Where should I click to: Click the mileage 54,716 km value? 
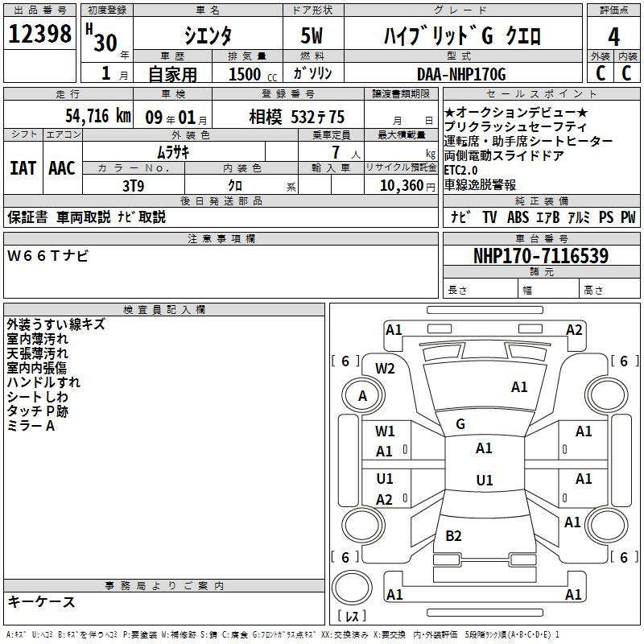click(98, 116)
